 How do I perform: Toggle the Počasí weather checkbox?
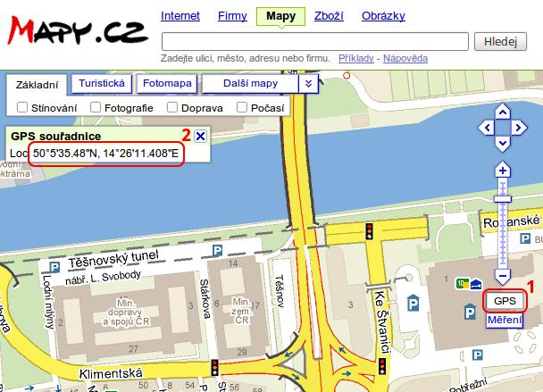tap(242, 107)
